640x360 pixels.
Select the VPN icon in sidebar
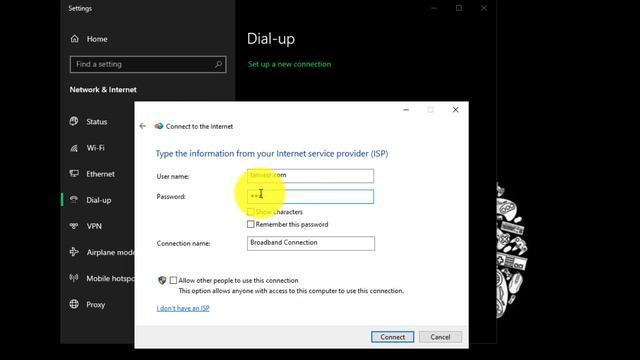pyautogui.click(x=74, y=226)
